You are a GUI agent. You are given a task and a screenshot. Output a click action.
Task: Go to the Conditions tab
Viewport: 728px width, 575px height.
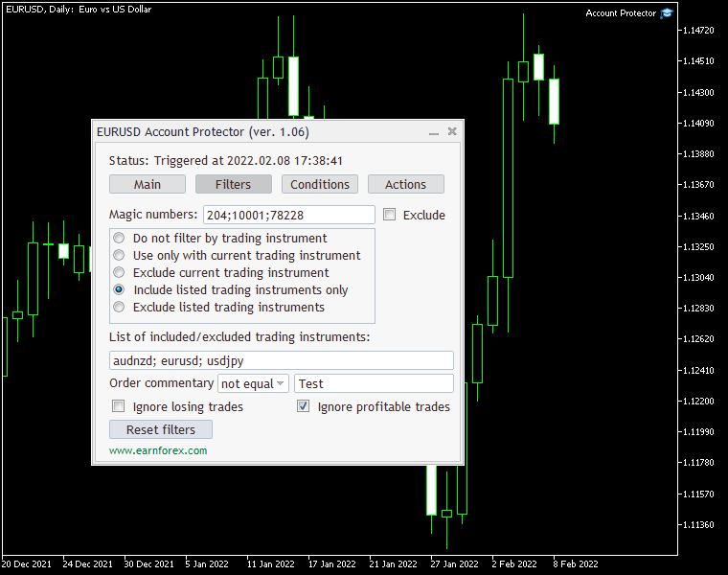tap(320, 184)
